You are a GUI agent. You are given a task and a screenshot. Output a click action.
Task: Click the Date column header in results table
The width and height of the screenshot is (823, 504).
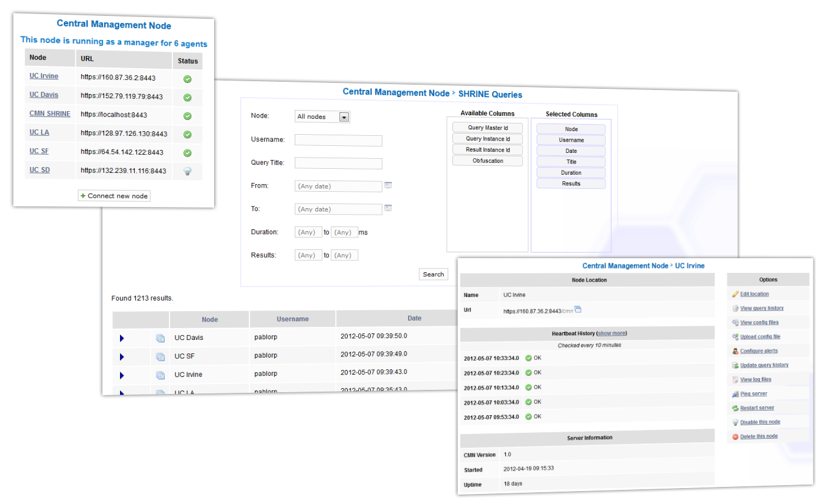click(414, 319)
